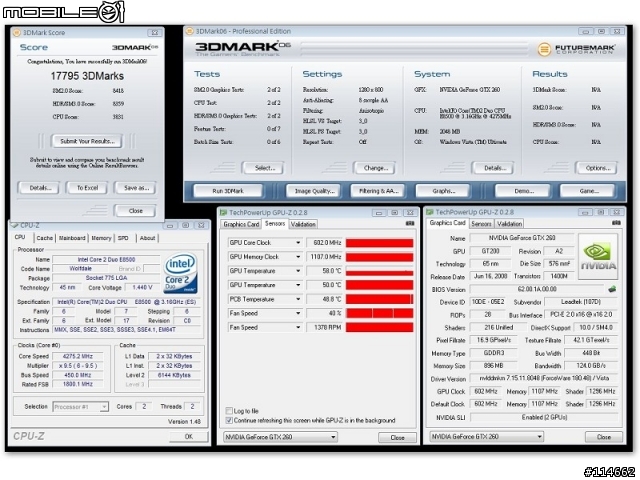Click GPU-Z Graphics Card window title icon

[x=429, y=212]
